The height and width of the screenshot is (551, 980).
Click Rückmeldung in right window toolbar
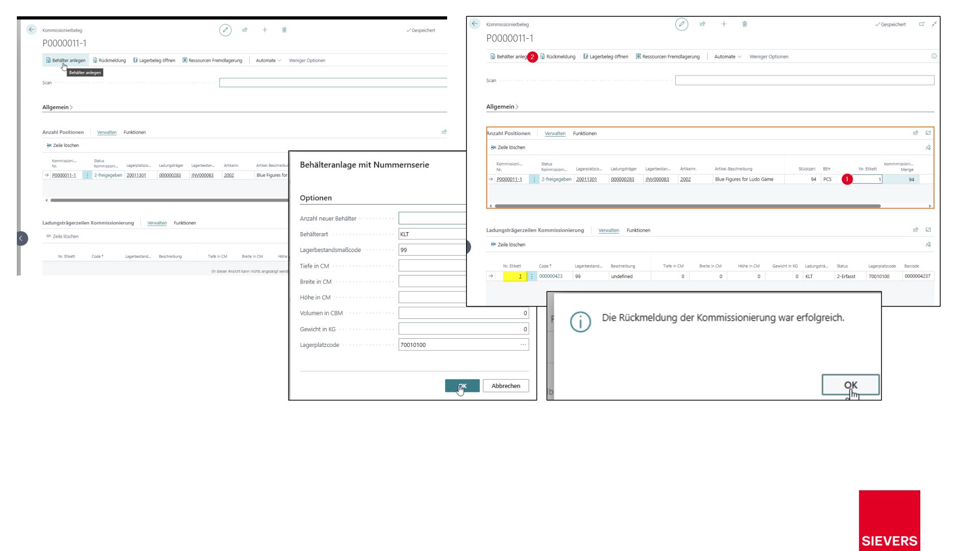pyautogui.click(x=557, y=57)
